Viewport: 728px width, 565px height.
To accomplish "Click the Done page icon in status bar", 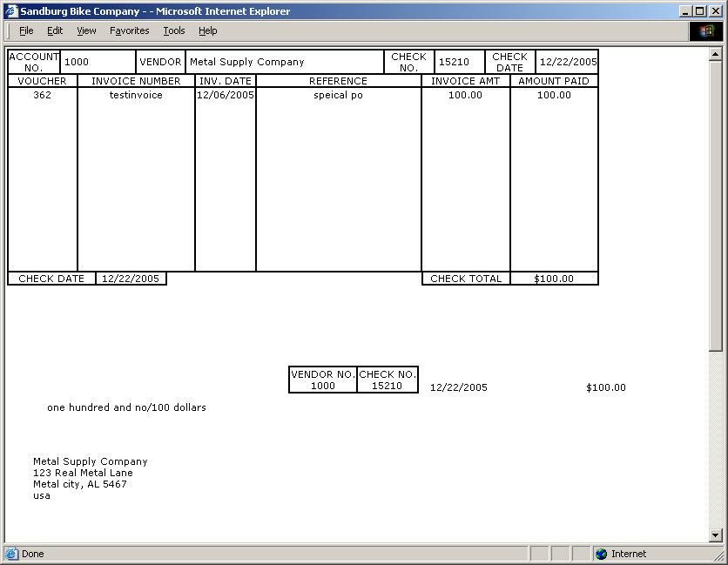I will (11, 554).
